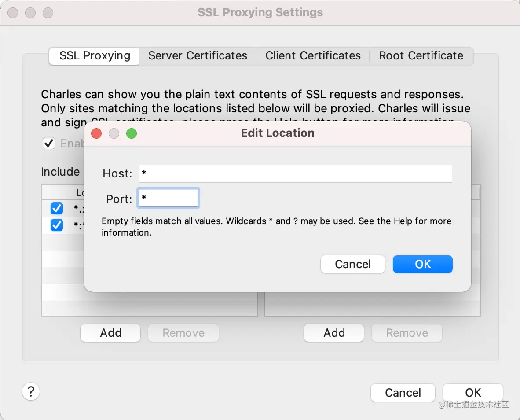Switch to the Root Certificate tab
This screenshot has width=520, height=420.
[421, 56]
